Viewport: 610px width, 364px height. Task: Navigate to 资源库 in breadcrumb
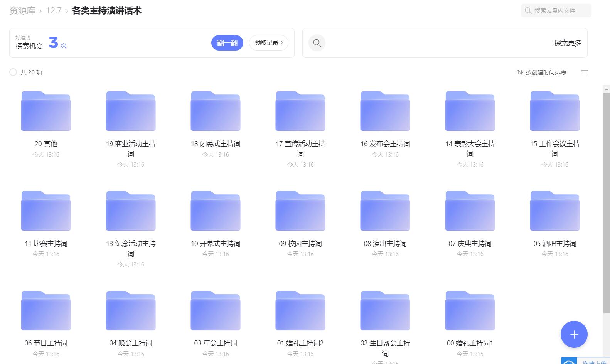pyautogui.click(x=22, y=11)
